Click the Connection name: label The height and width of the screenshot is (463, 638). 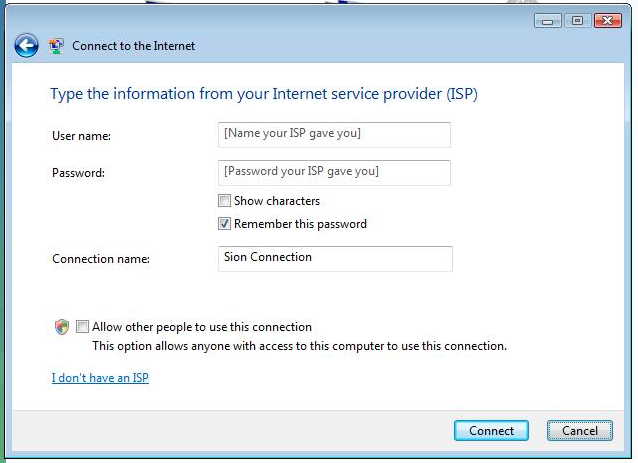101,259
